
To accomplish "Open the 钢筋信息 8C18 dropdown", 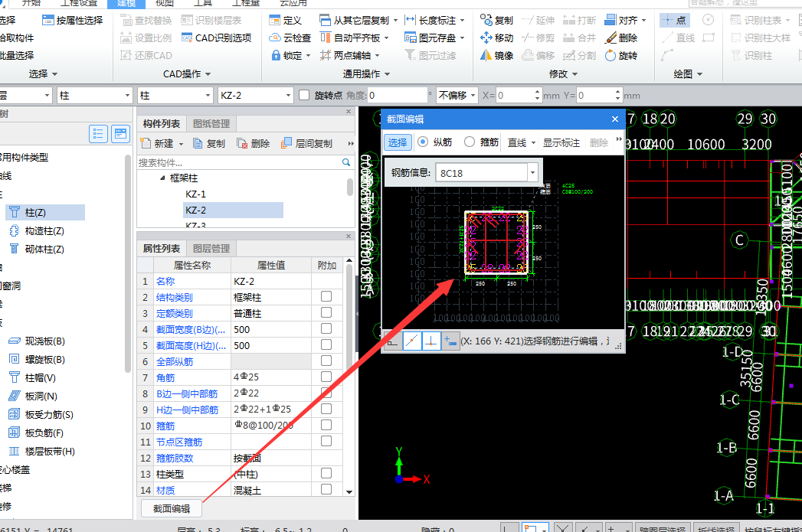I will pos(532,173).
